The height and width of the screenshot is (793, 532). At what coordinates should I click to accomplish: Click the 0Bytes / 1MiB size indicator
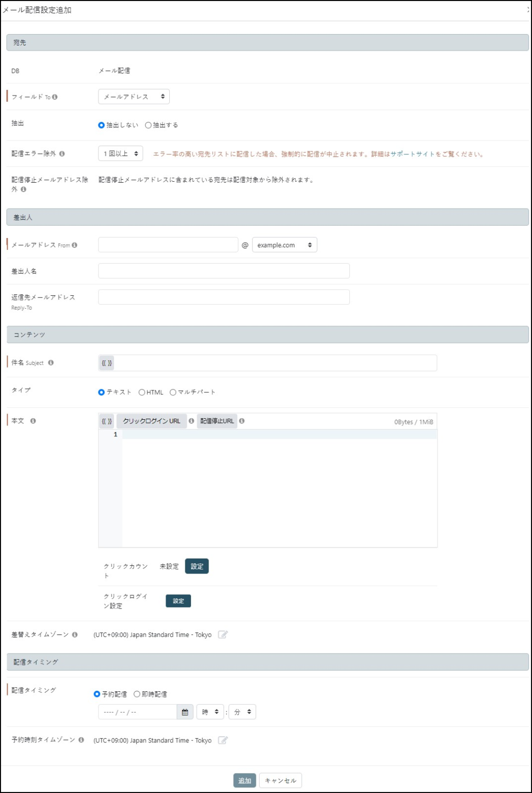(414, 422)
